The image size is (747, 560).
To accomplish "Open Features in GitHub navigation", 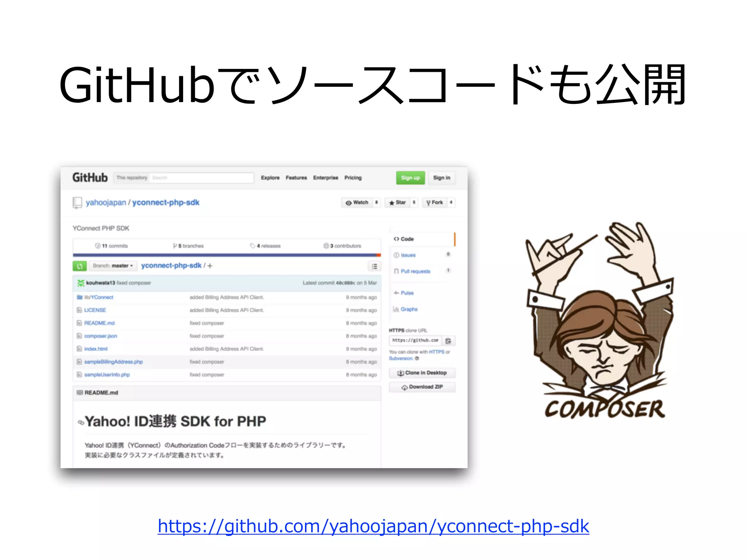I will click(296, 178).
